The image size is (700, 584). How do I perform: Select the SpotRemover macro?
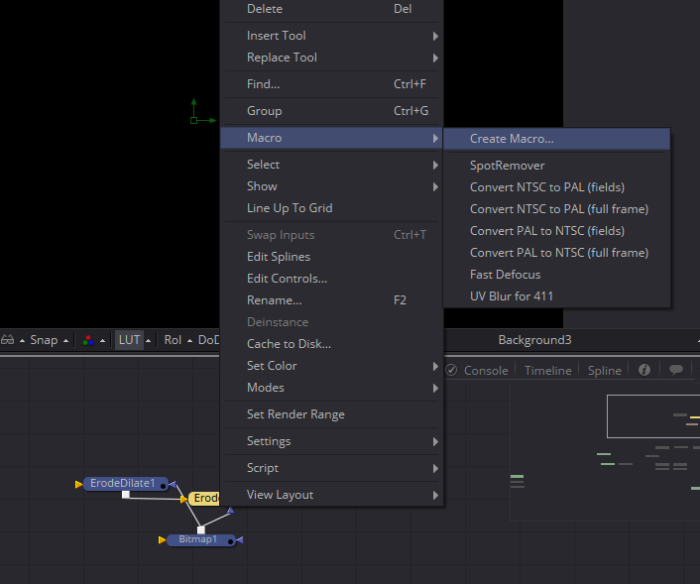557,166
